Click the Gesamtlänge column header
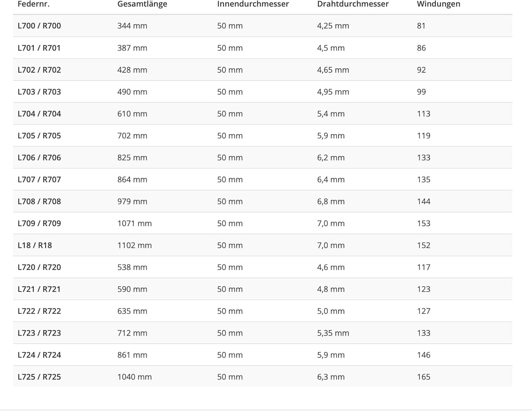The width and height of the screenshot is (532, 411). (x=142, y=4)
